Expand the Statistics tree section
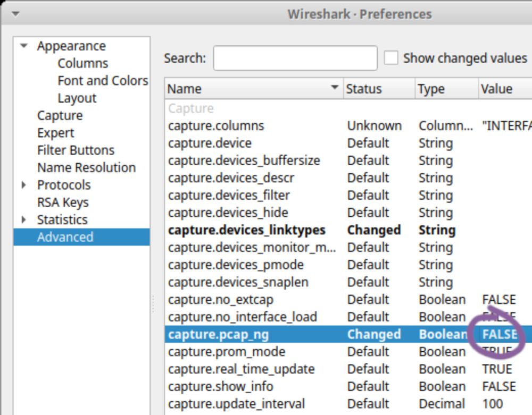532x415 pixels. [x=24, y=220]
